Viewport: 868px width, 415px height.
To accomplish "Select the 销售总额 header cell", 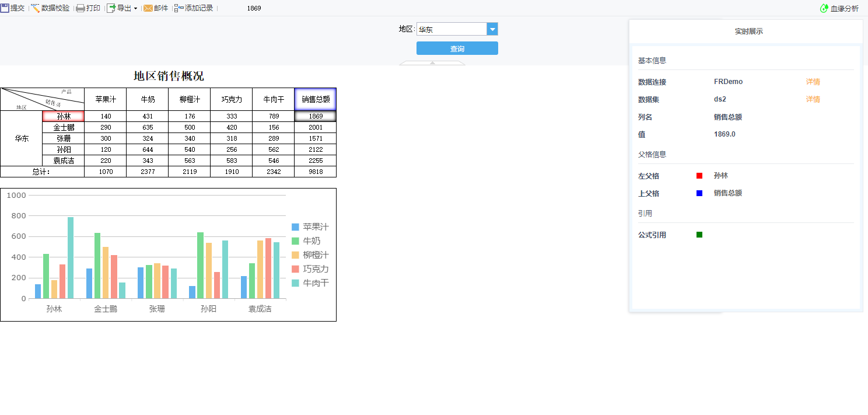I will pyautogui.click(x=316, y=99).
